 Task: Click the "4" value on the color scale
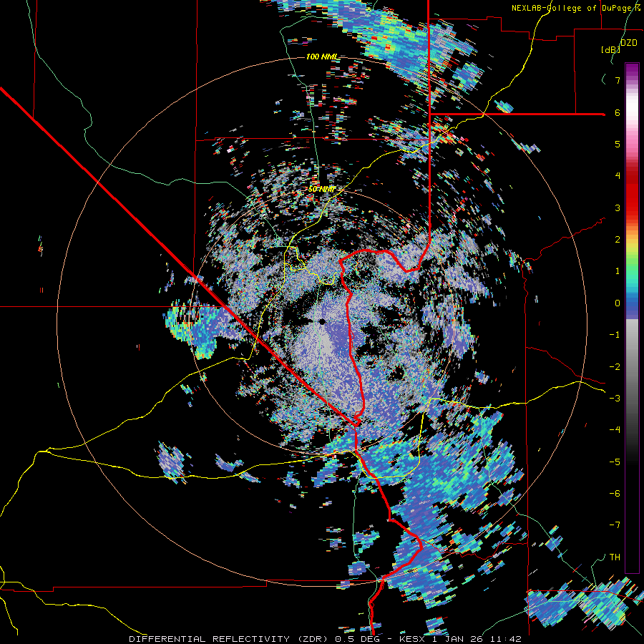(x=618, y=176)
